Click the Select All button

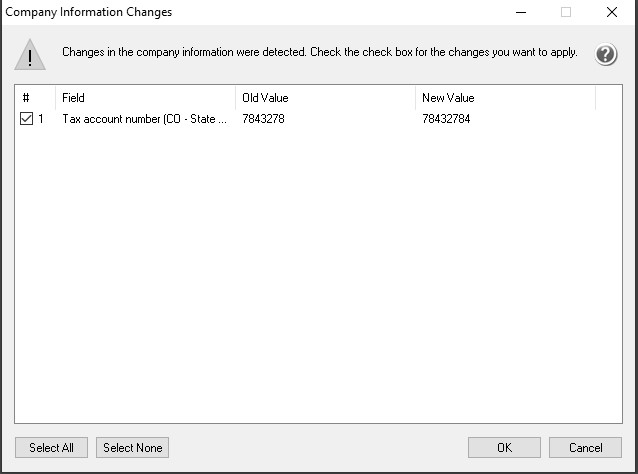[x=51, y=448]
